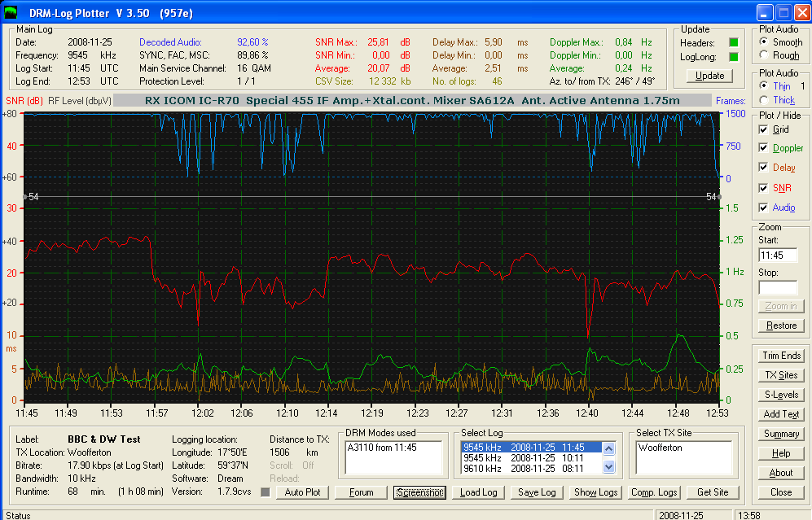Toggle the Doppler plot checkbox
The height and width of the screenshot is (520, 812).
point(763,148)
